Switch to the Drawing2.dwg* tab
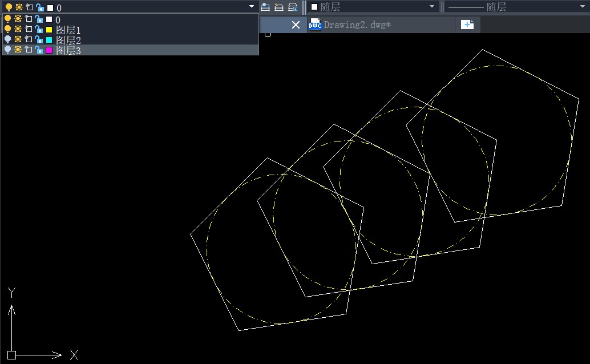The height and width of the screenshot is (364, 590). (381, 25)
